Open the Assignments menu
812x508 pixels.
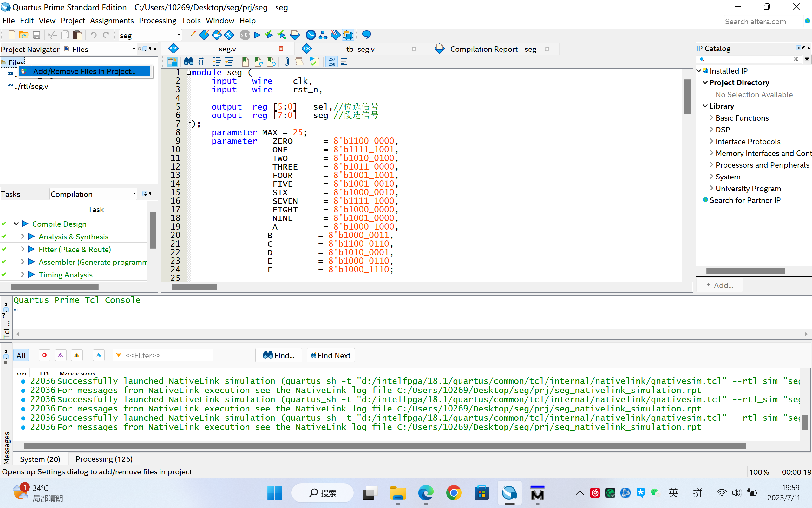click(112, 21)
